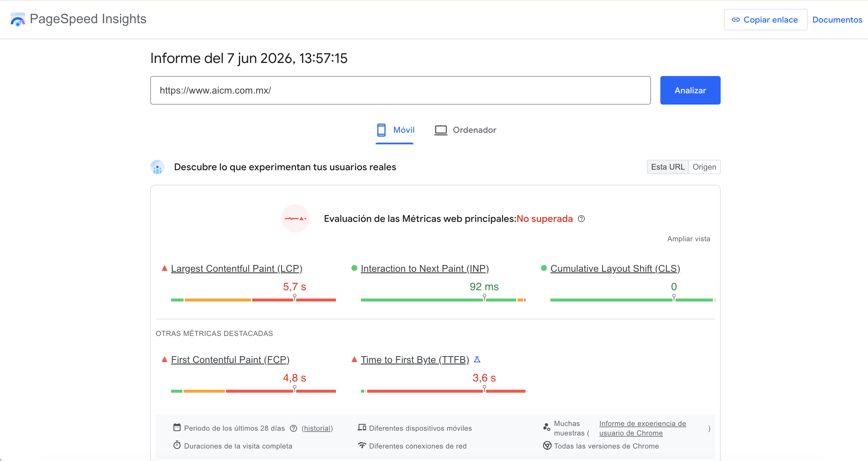Click the samples dots icon
Image resolution: width=868 pixels, height=461 pixels.
click(547, 427)
